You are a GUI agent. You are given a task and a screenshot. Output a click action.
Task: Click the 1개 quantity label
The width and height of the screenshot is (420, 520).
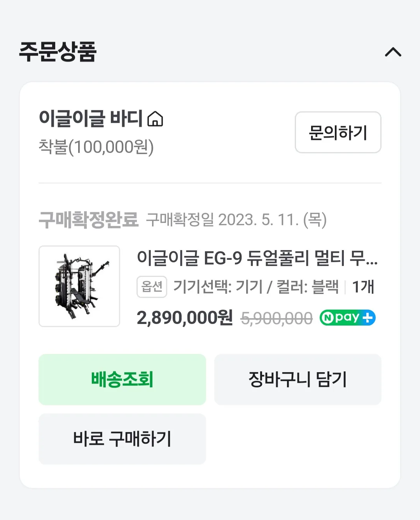point(363,287)
